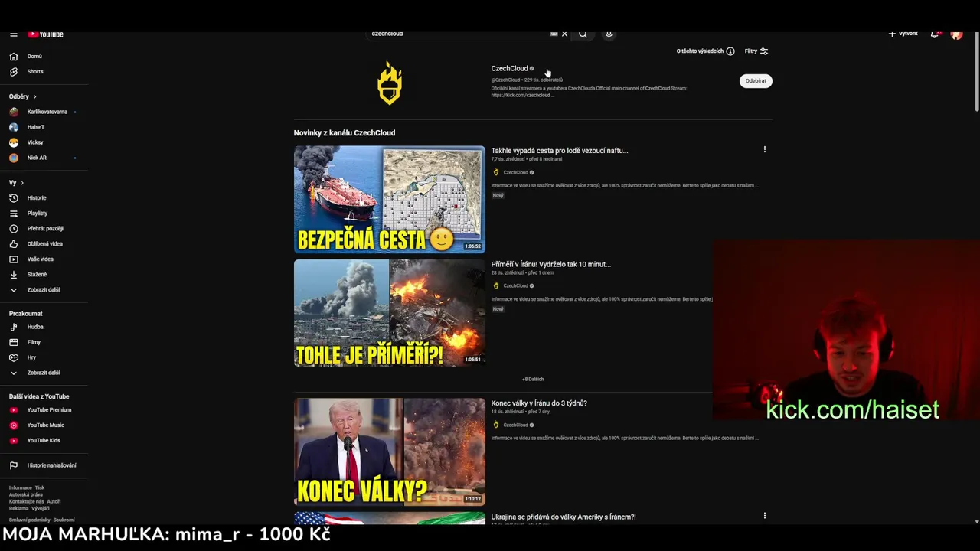Open YouTube Kids link
Image resolution: width=980 pixels, height=551 pixels.
(44, 440)
